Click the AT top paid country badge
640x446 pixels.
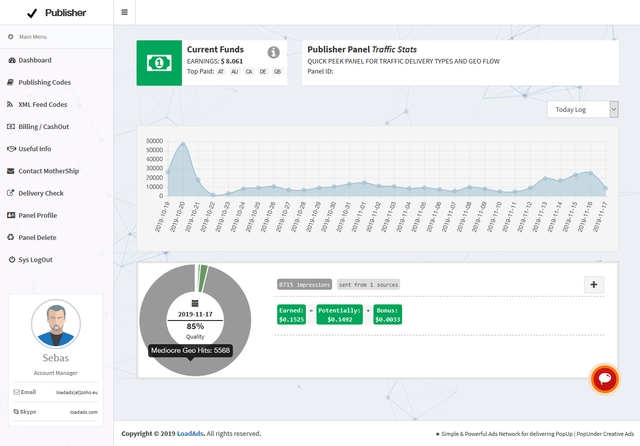(221, 72)
